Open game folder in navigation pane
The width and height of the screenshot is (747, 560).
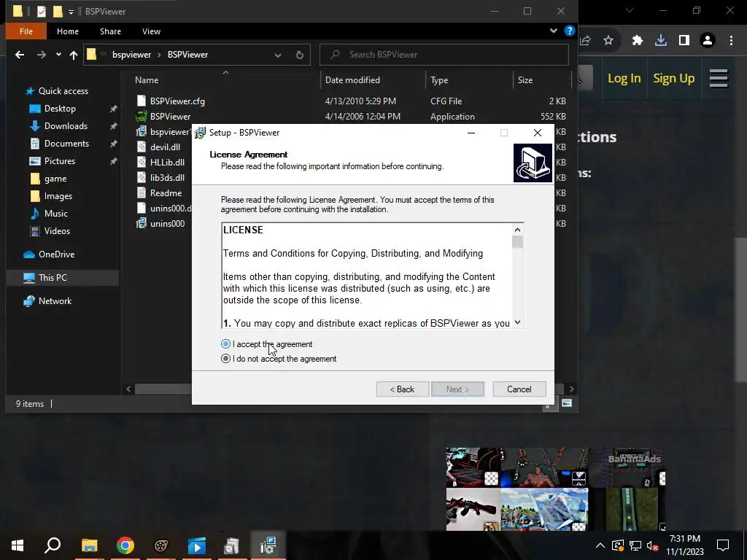click(x=55, y=179)
